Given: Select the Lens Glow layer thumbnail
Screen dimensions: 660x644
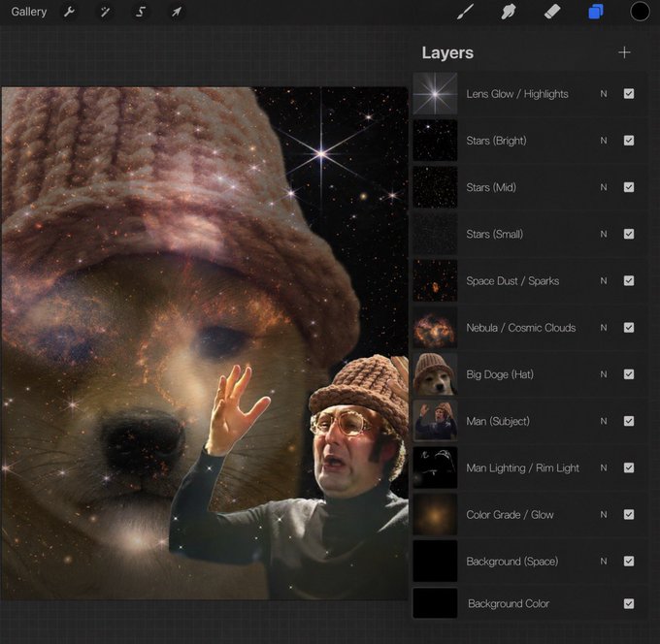Looking at the screenshot, I should point(435,93).
